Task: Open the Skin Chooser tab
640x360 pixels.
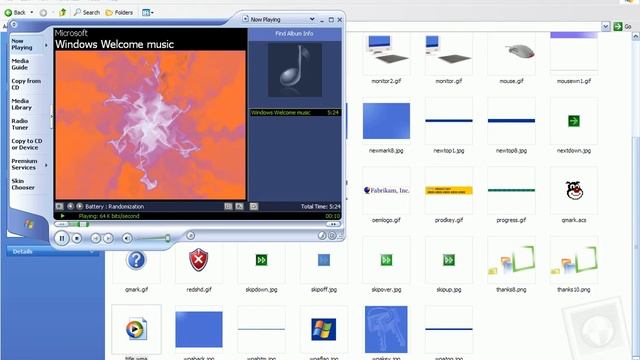Action: (23, 184)
